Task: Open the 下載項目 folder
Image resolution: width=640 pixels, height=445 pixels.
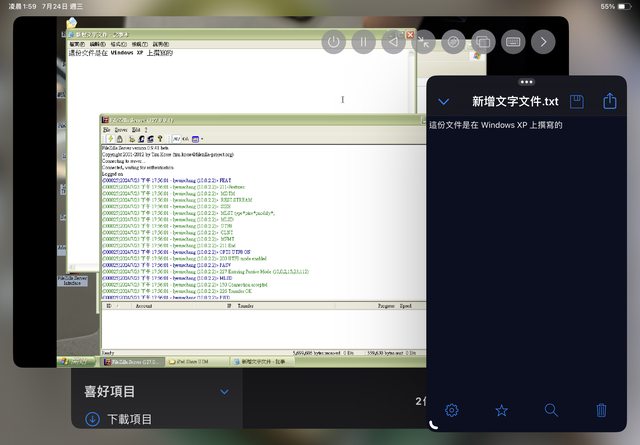Action: click(130, 420)
